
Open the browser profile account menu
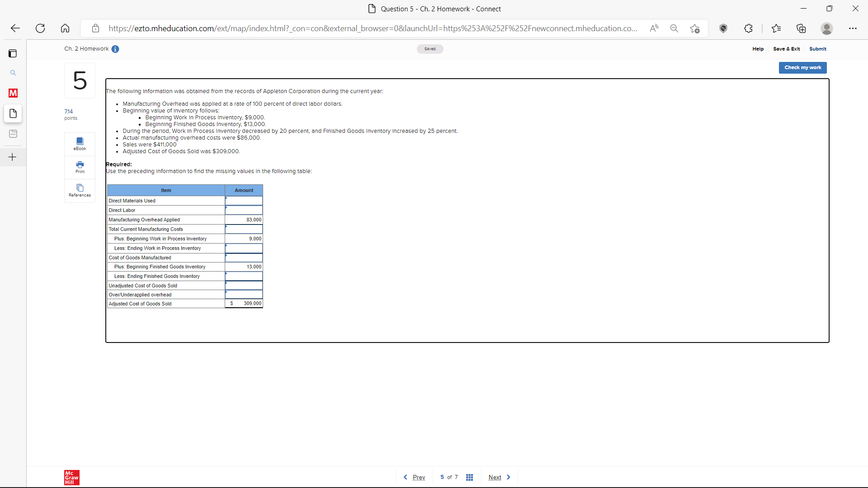pyautogui.click(x=826, y=28)
